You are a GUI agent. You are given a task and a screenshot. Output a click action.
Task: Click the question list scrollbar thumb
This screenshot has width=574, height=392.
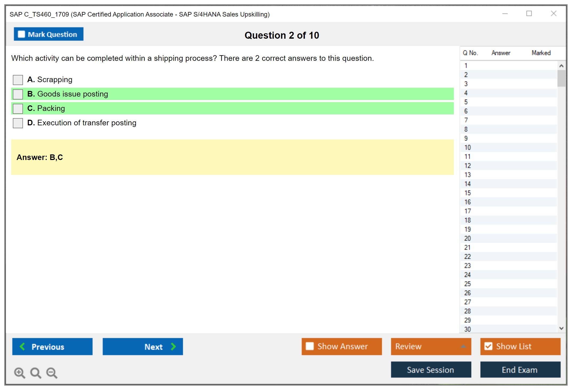coord(561,78)
